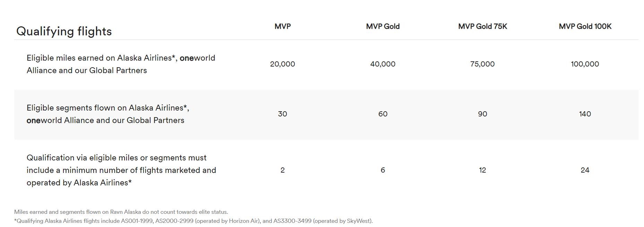
Task: Click the 20,000 miles value for MVP
Action: click(x=283, y=64)
